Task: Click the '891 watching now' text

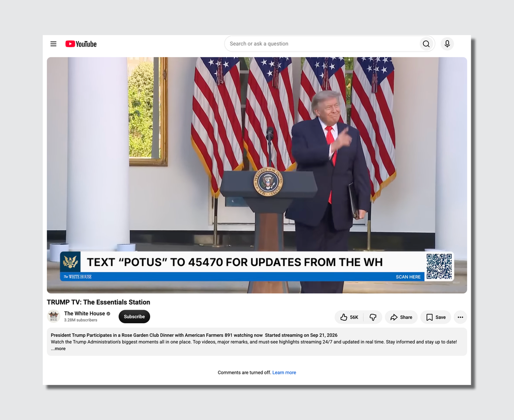Action: pos(243,335)
